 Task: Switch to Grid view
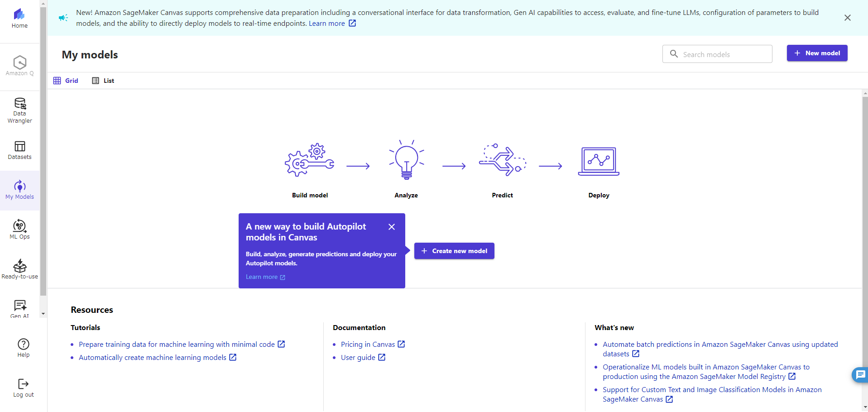(66, 81)
